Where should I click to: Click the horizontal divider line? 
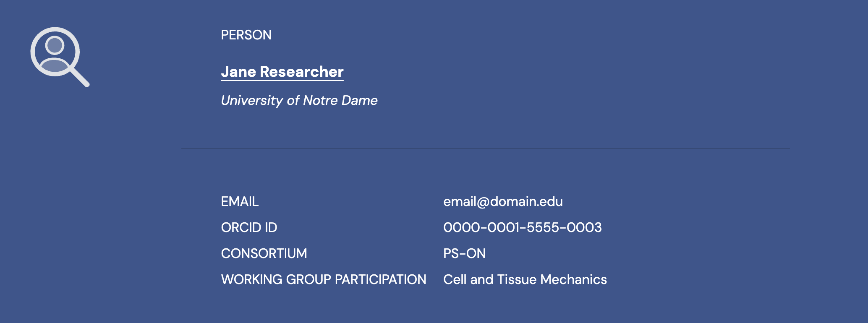click(x=485, y=148)
